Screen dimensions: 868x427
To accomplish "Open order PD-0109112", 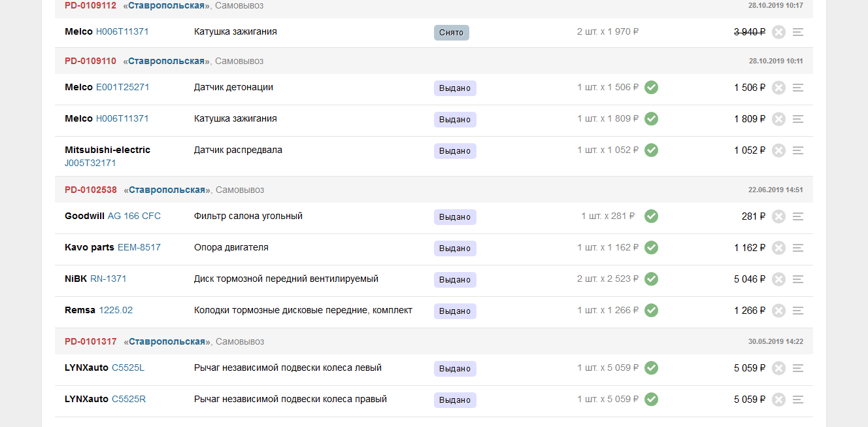I will coord(90,5).
